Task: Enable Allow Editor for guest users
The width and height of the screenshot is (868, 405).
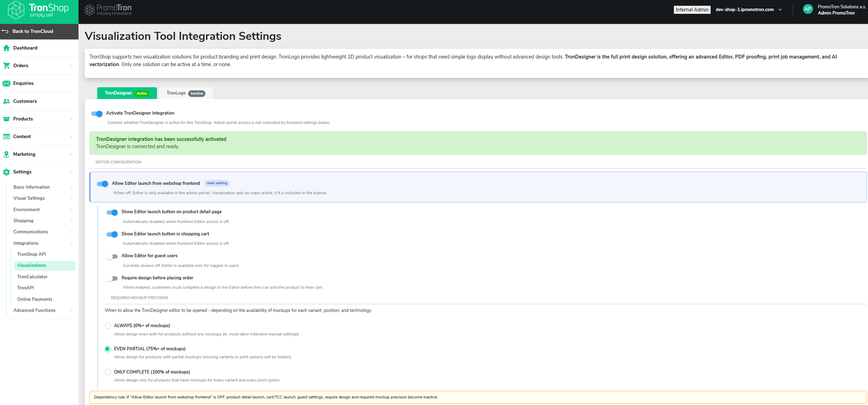Action: point(112,256)
